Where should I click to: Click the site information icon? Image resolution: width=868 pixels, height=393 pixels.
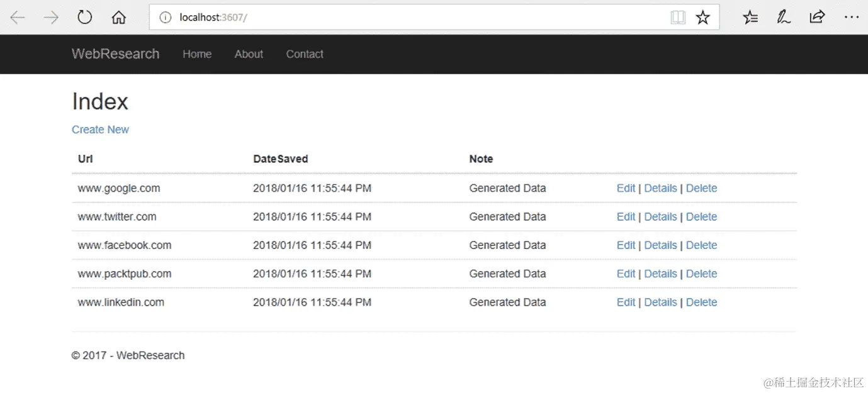coord(166,18)
